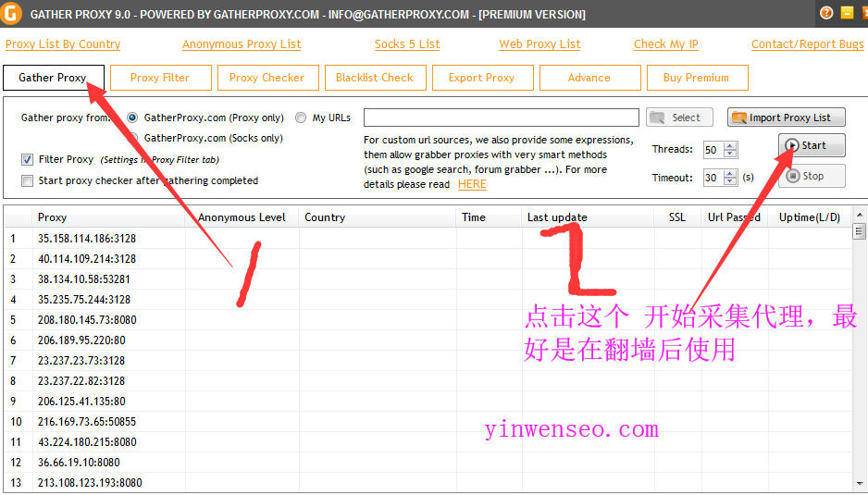Increase the Threads count with up arrow

731,146
